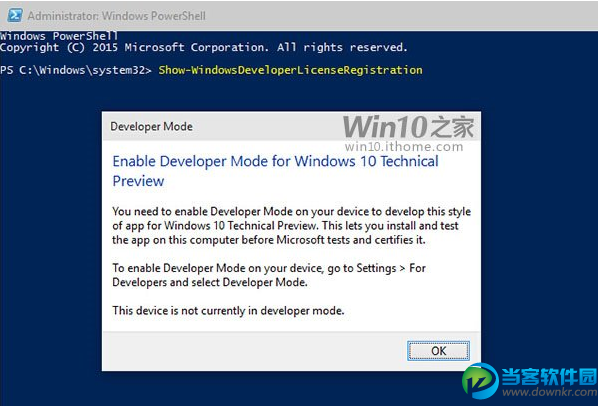
Task: Click the Administrator: Windows PowerShell title text
Action: tap(116, 16)
